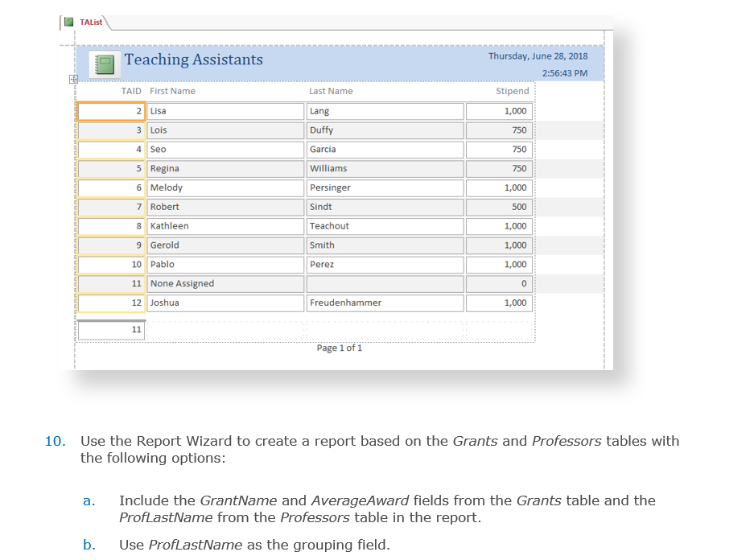The height and width of the screenshot is (560, 750).
Task: Select the document icon on the TAList tab
Action: point(68,23)
